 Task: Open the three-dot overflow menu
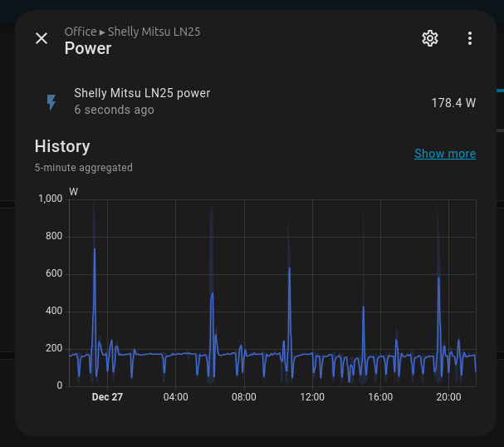pos(469,38)
